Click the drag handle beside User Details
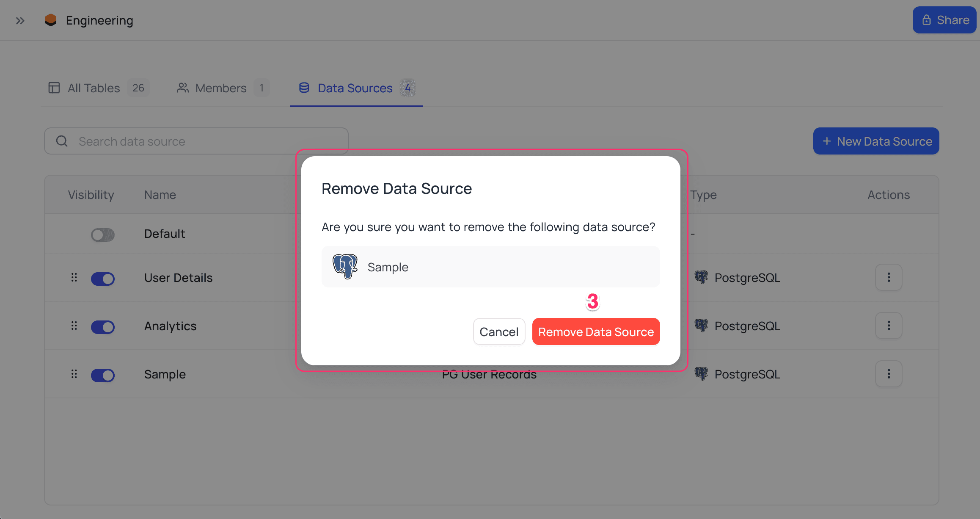The image size is (980, 519). point(74,278)
